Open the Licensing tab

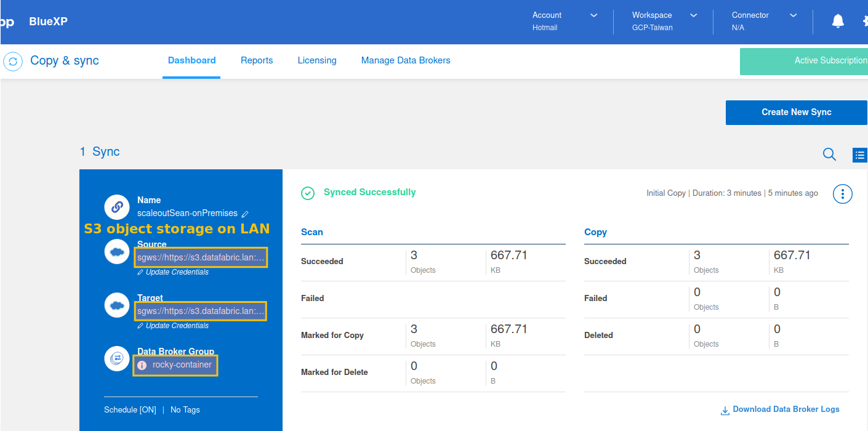point(317,60)
